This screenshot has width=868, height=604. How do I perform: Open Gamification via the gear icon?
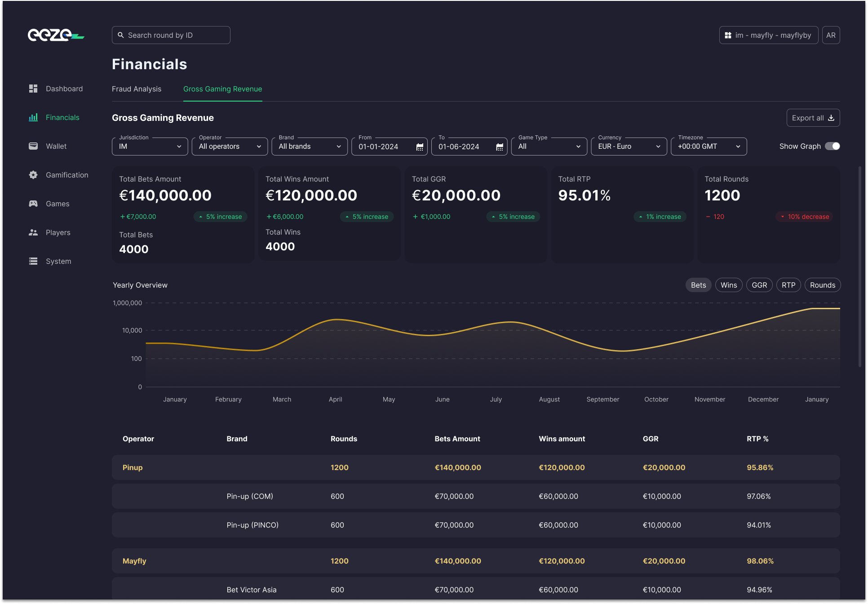tap(33, 175)
